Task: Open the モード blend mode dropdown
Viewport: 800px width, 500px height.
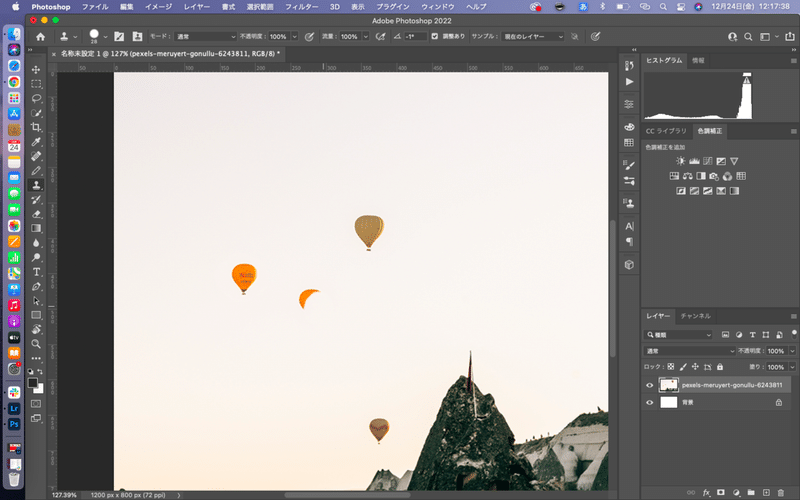Action: pyautogui.click(x=206, y=36)
